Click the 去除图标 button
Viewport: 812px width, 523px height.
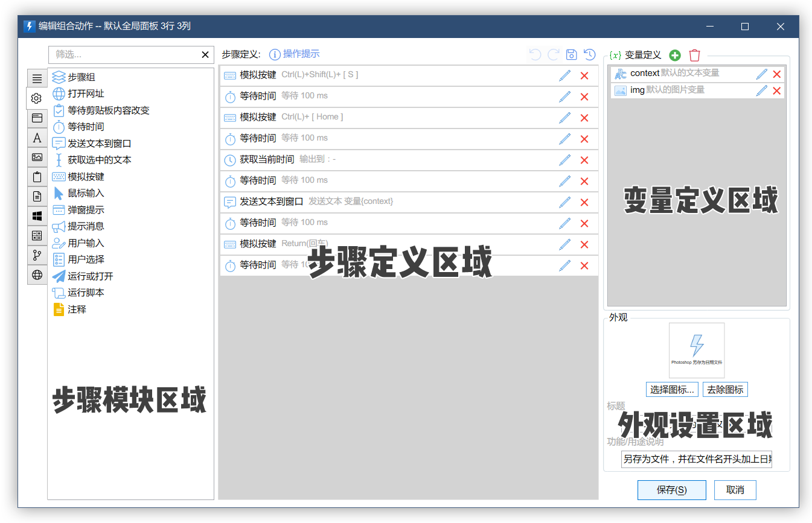pyautogui.click(x=725, y=390)
